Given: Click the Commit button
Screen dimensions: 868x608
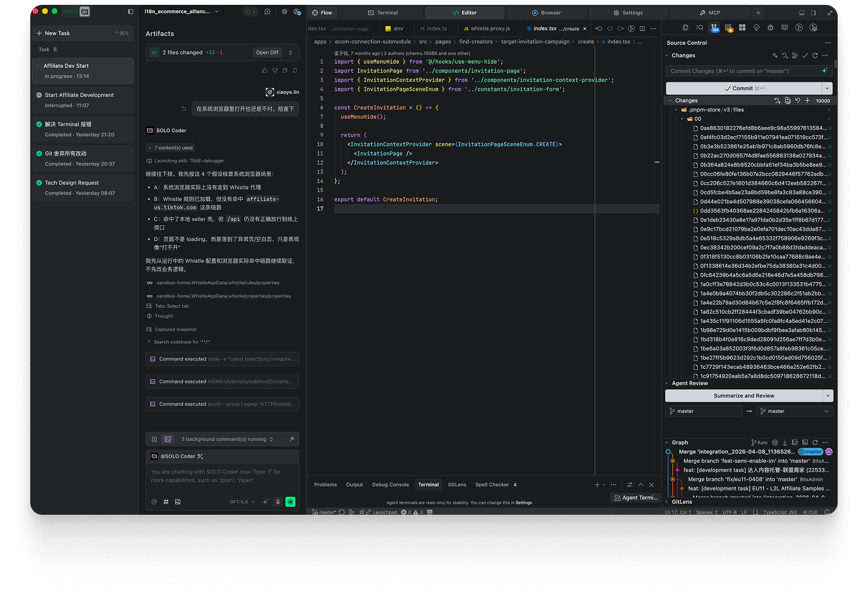Looking at the screenshot, I should (x=744, y=88).
